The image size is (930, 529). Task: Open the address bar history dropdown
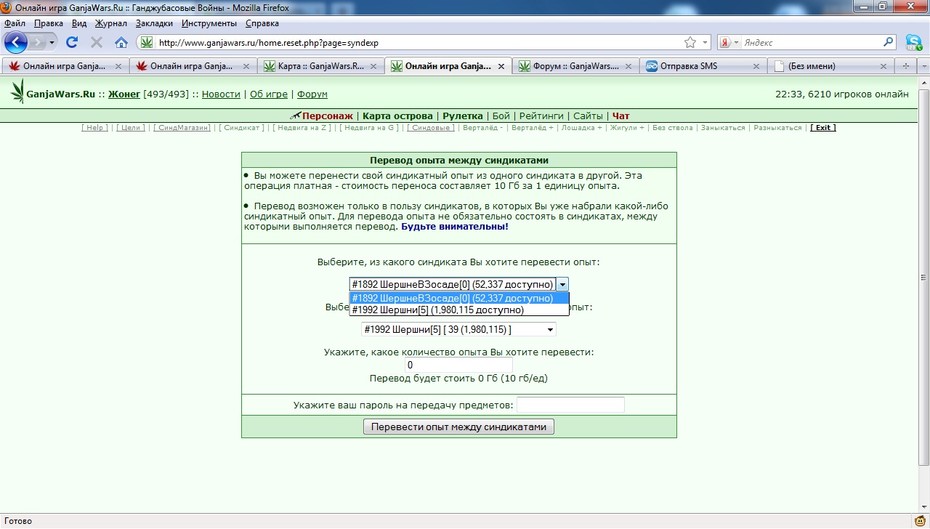pos(705,42)
